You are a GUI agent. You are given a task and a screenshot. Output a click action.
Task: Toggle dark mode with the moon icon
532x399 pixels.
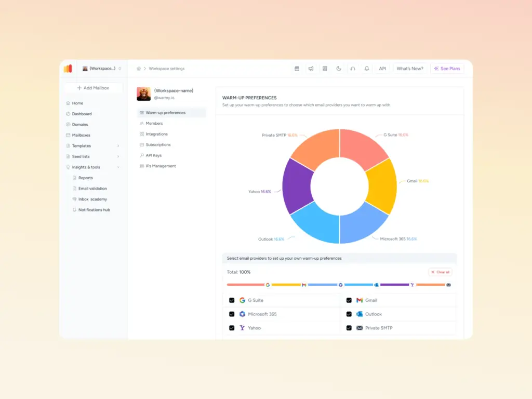point(339,69)
